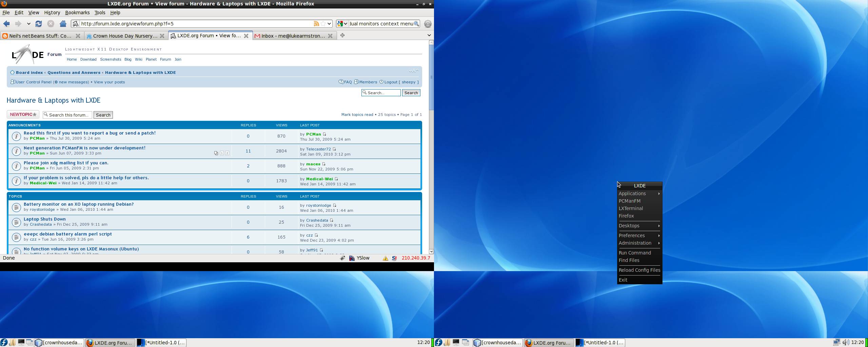Click the warning triangle in status bar
This screenshot has height=347, width=868.
pyautogui.click(x=386, y=258)
